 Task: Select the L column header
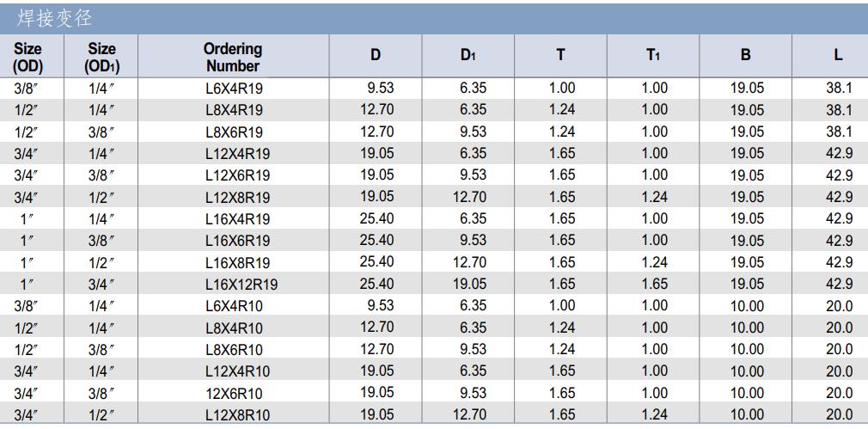click(838, 55)
